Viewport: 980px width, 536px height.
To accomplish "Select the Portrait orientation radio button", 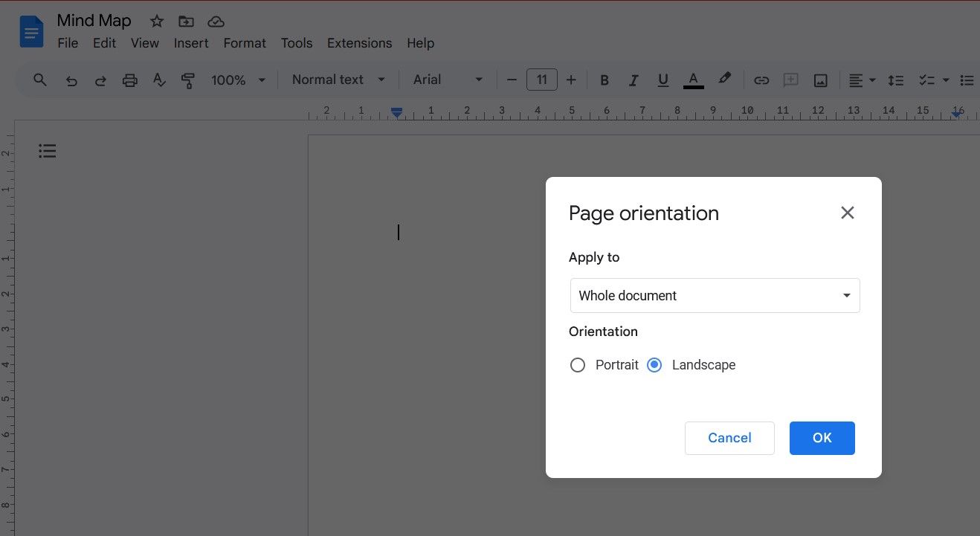I will point(578,365).
